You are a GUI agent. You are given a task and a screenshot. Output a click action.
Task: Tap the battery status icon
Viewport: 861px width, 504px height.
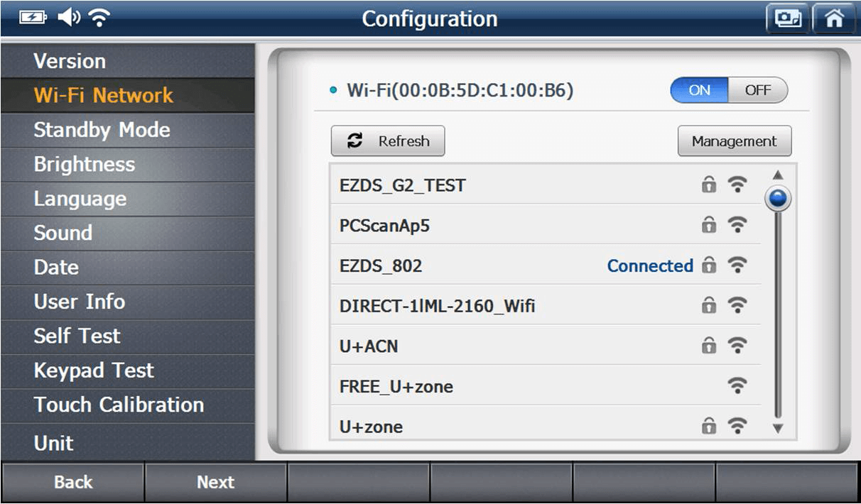[x=33, y=17]
